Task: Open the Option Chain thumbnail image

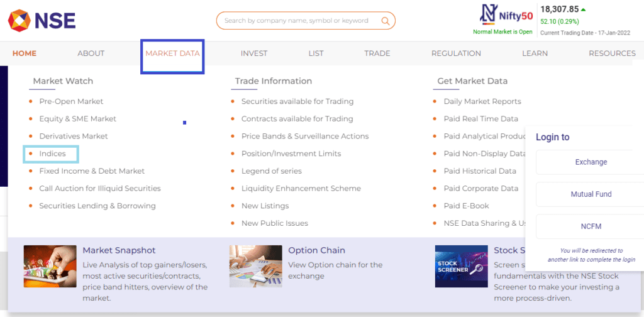Action: click(x=255, y=266)
